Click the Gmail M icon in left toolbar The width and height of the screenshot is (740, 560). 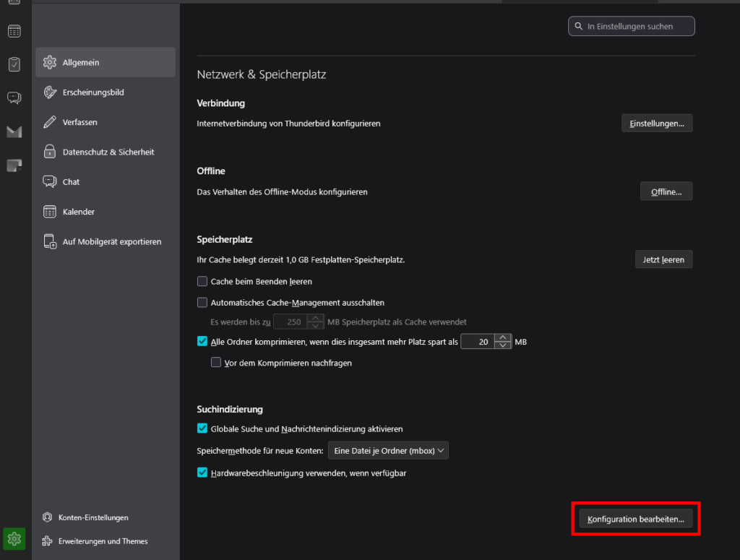coord(14,132)
